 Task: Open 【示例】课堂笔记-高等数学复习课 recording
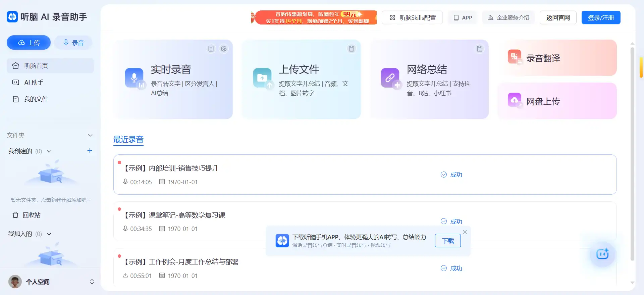(365, 221)
